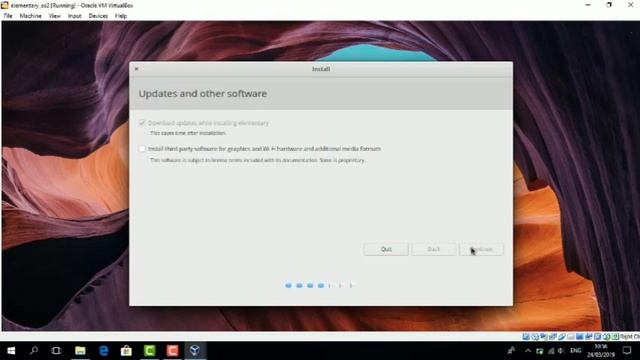
Task: Open Microsoft Store from the taskbar
Action: (126, 351)
